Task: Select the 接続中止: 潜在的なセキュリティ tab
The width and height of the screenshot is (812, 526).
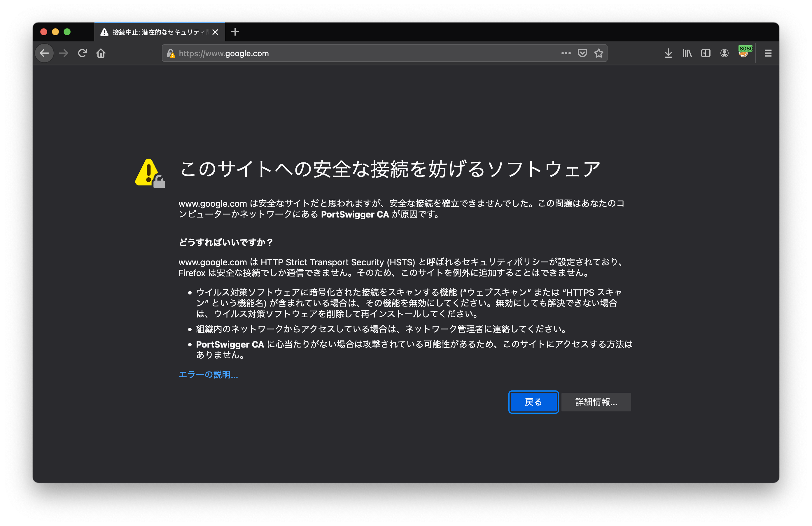Action: click(x=159, y=32)
